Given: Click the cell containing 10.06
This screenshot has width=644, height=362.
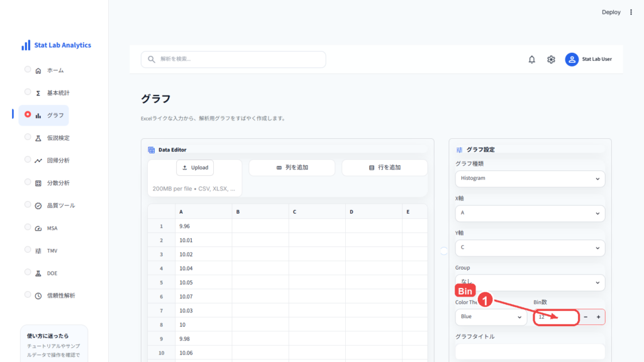Looking at the screenshot, I should [x=203, y=353].
